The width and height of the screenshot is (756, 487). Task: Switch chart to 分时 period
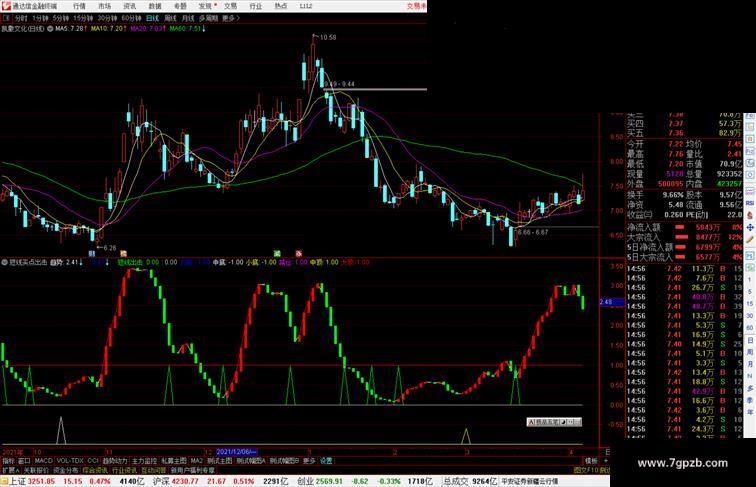[21, 18]
